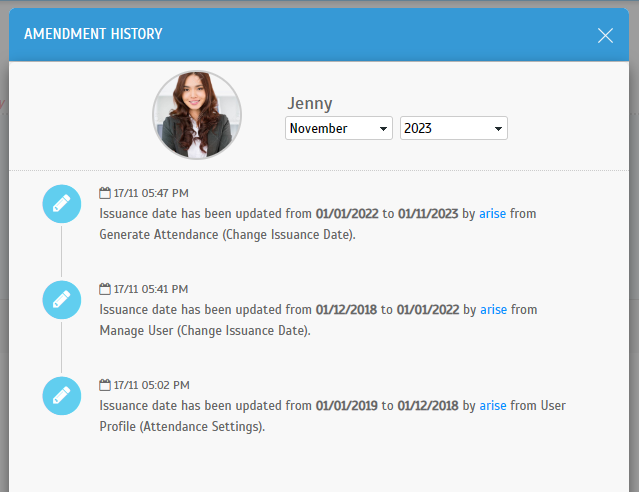
Task: Open the November month dropdown
Action: coord(339,128)
